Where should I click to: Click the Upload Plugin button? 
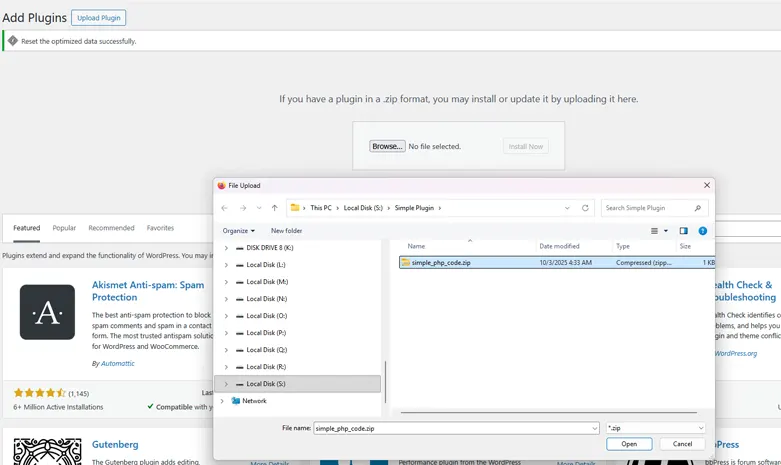[98, 18]
